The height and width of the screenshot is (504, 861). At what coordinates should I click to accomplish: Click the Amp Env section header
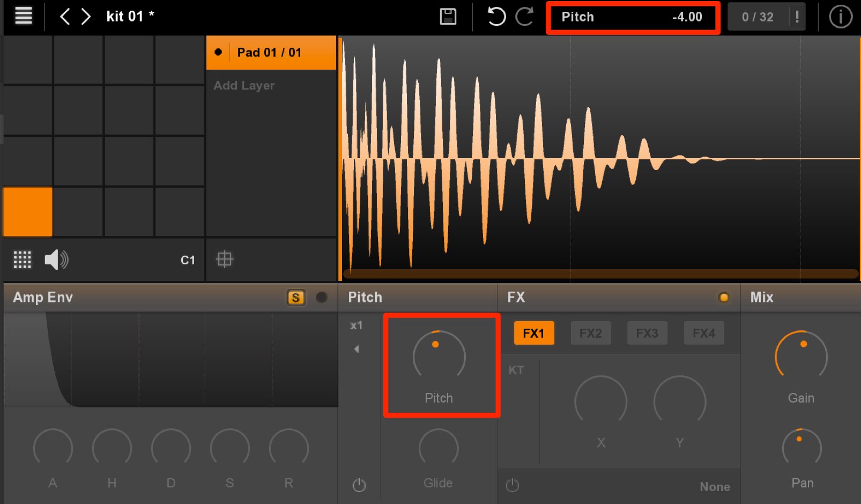[x=170, y=298]
